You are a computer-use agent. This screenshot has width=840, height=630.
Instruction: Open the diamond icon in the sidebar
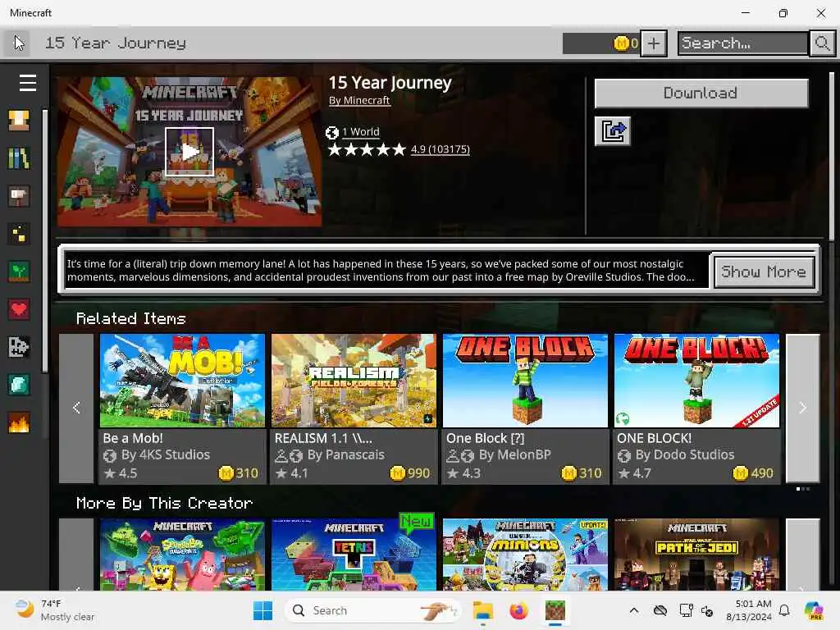(x=19, y=385)
